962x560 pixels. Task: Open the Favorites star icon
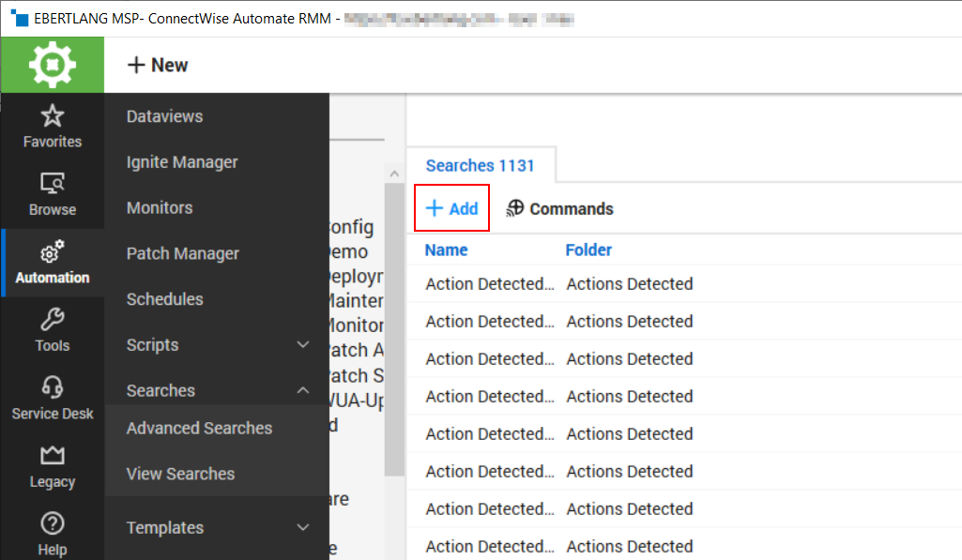coord(53,117)
